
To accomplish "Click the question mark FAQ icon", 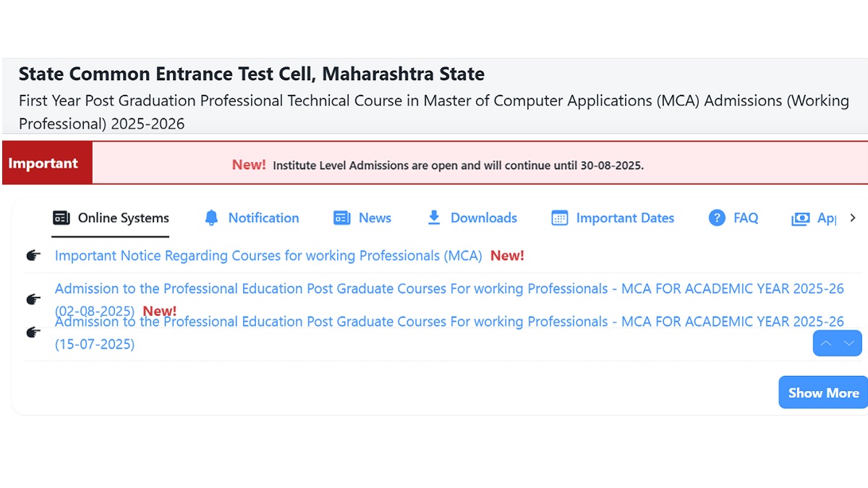I will pyautogui.click(x=717, y=218).
